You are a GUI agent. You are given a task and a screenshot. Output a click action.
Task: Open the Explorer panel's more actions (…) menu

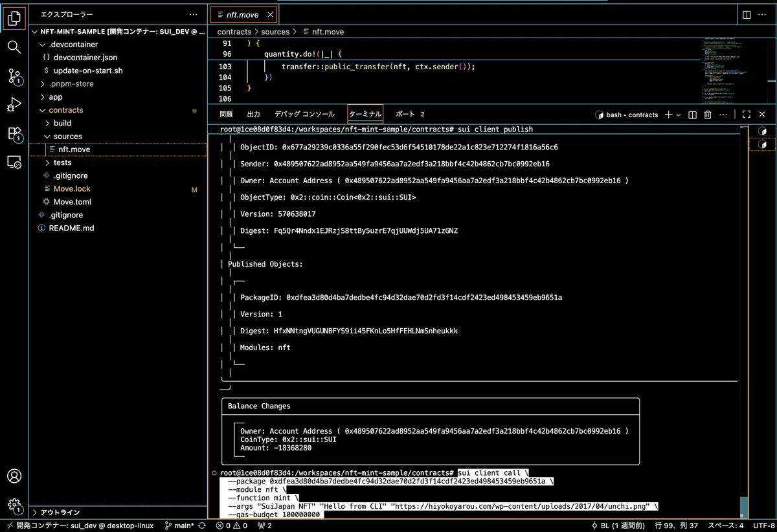194,14
